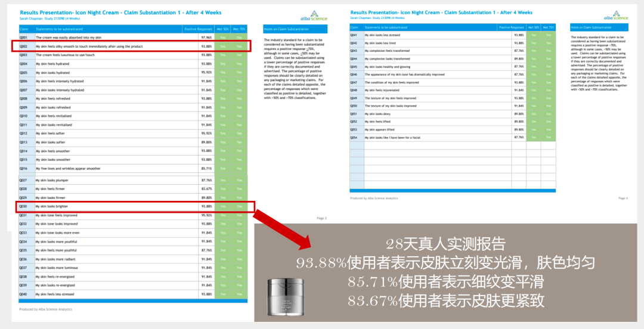Select row 'My skin tone looks more even'
644x329 pixels.
[133, 233]
